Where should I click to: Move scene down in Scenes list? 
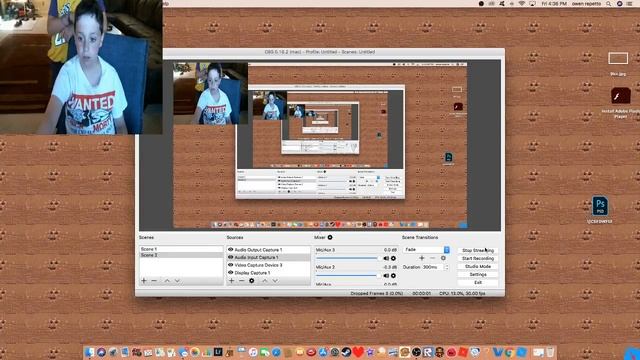[177, 280]
